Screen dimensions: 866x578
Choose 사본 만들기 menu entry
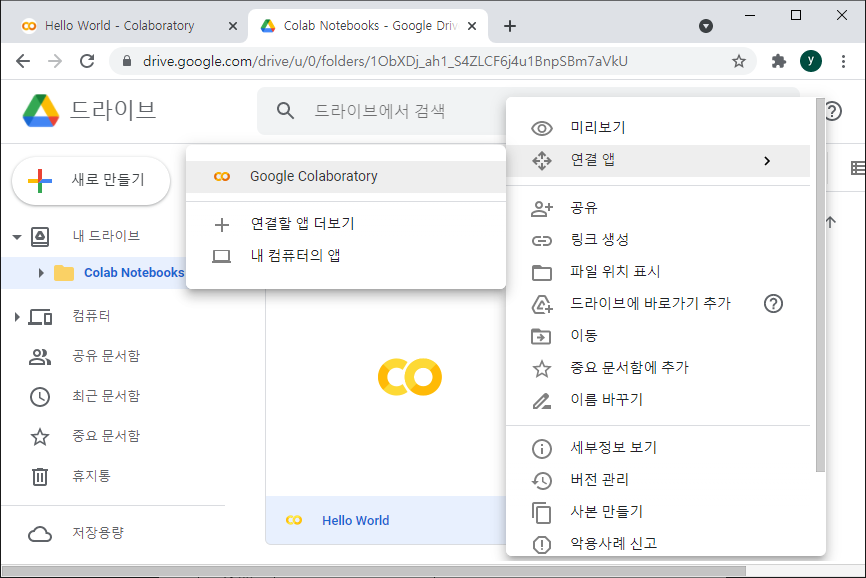(658, 512)
